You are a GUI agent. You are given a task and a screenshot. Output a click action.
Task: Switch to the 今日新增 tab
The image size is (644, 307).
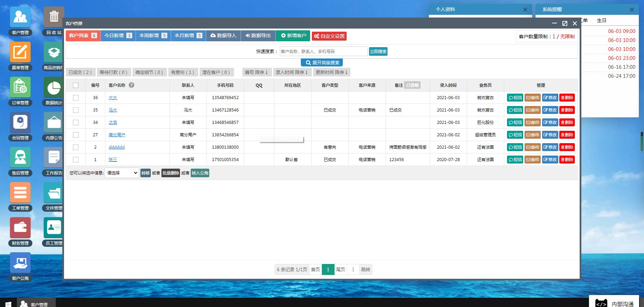click(118, 36)
